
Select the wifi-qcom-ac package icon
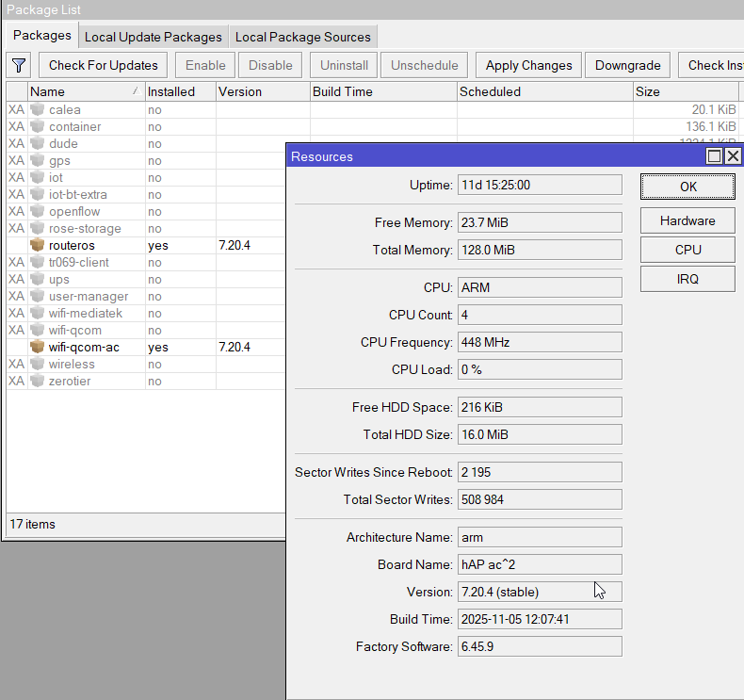coord(38,348)
